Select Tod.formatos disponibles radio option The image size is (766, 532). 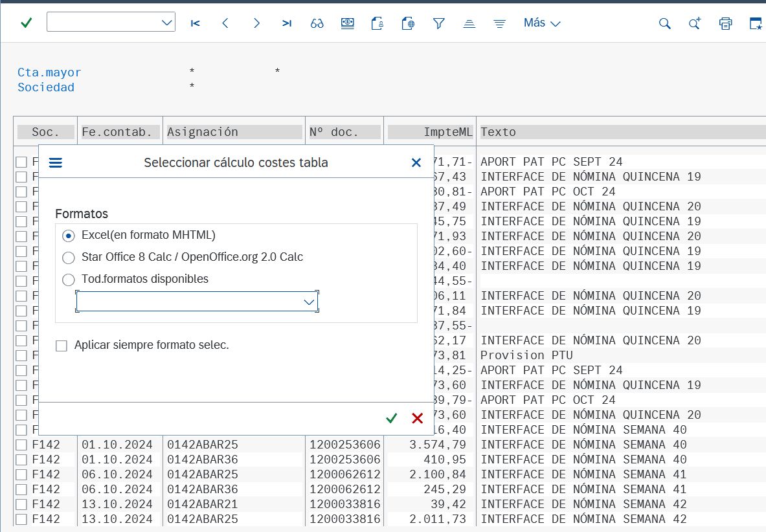(x=69, y=280)
